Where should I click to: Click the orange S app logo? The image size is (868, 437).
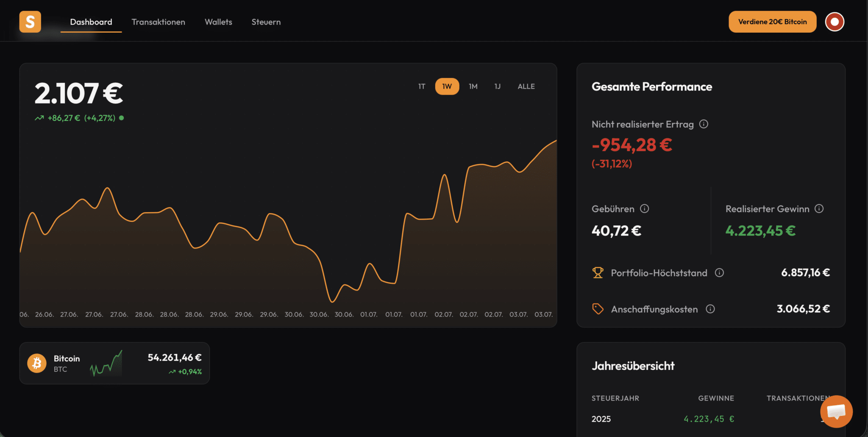pos(30,22)
